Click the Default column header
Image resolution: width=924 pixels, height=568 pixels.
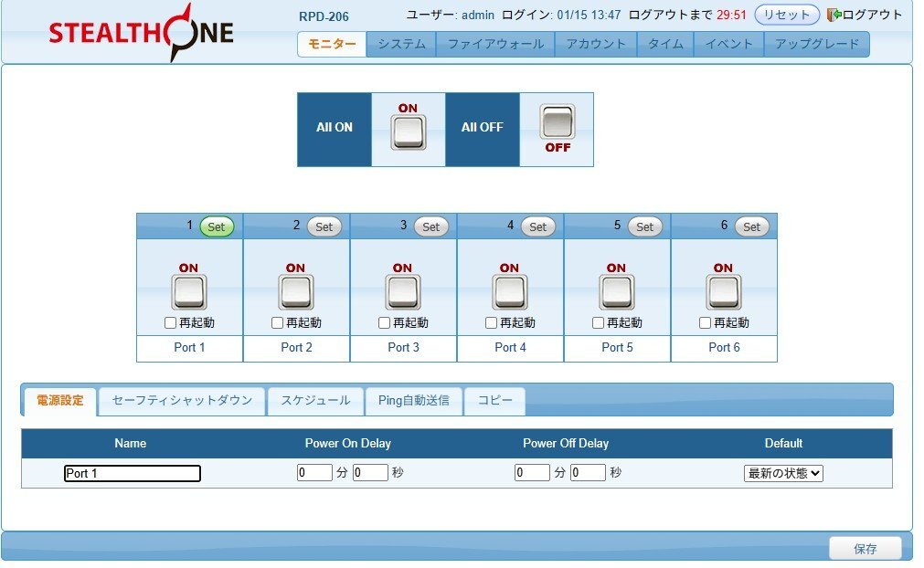click(x=783, y=443)
